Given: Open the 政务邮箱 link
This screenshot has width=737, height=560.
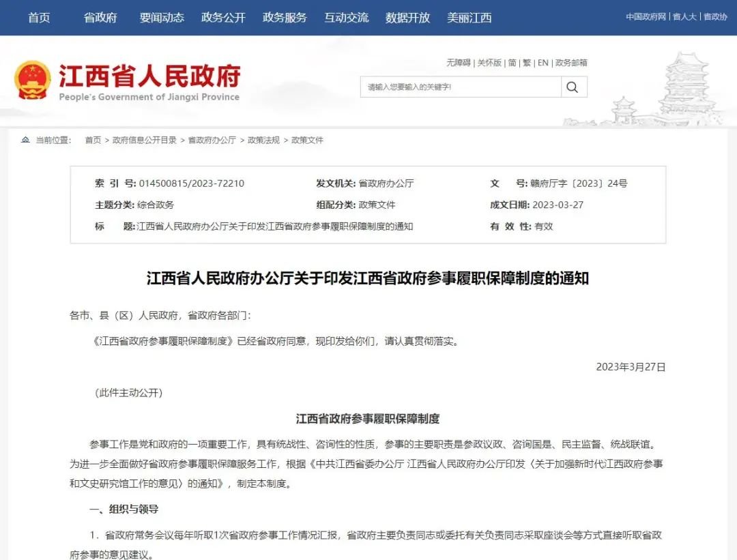Looking at the screenshot, I should pyautogui.click(x=571, y=63).
